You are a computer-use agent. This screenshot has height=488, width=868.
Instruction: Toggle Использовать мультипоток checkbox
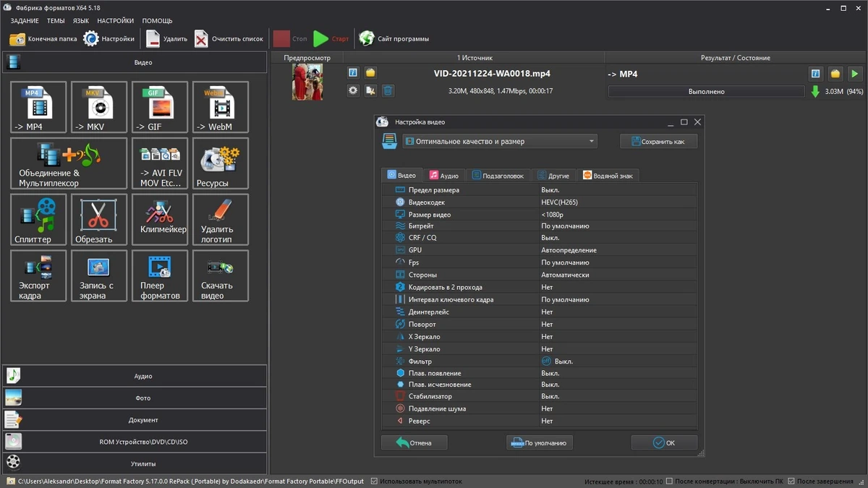pos(374,481)
